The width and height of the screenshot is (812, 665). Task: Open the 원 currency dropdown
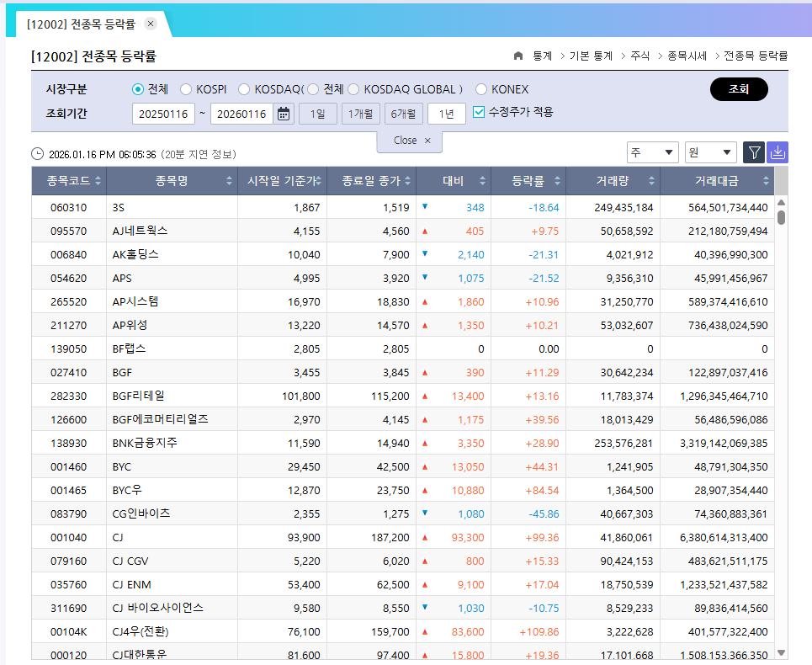(x=710, y=152)
